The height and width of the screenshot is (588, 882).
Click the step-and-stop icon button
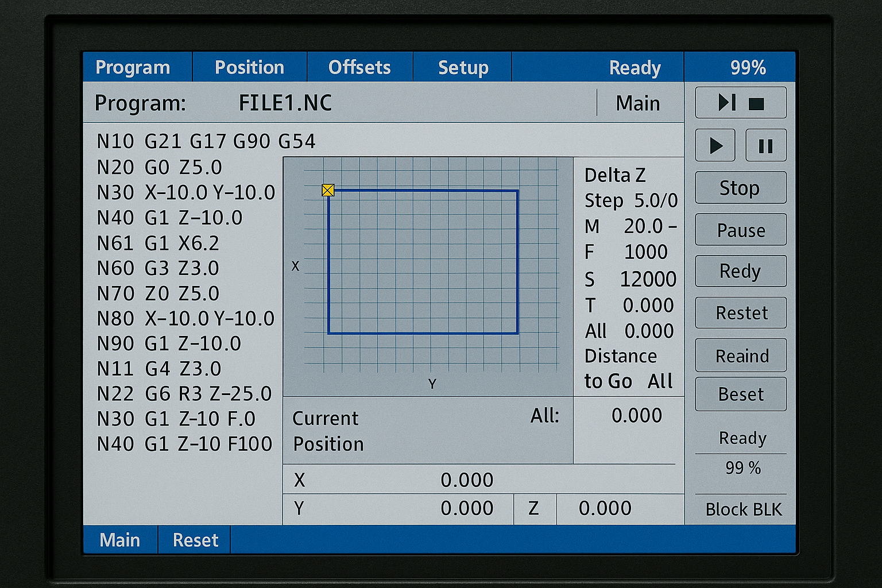pyautogui.click(x=740, y=103)
